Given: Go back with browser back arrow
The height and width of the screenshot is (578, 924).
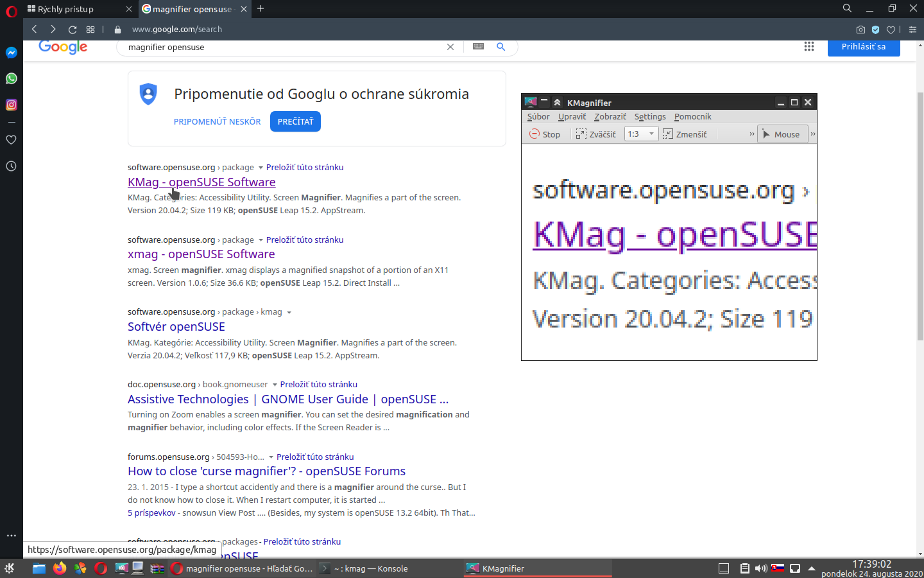Looking at the screenshot, I should click(x=35, y=29).
